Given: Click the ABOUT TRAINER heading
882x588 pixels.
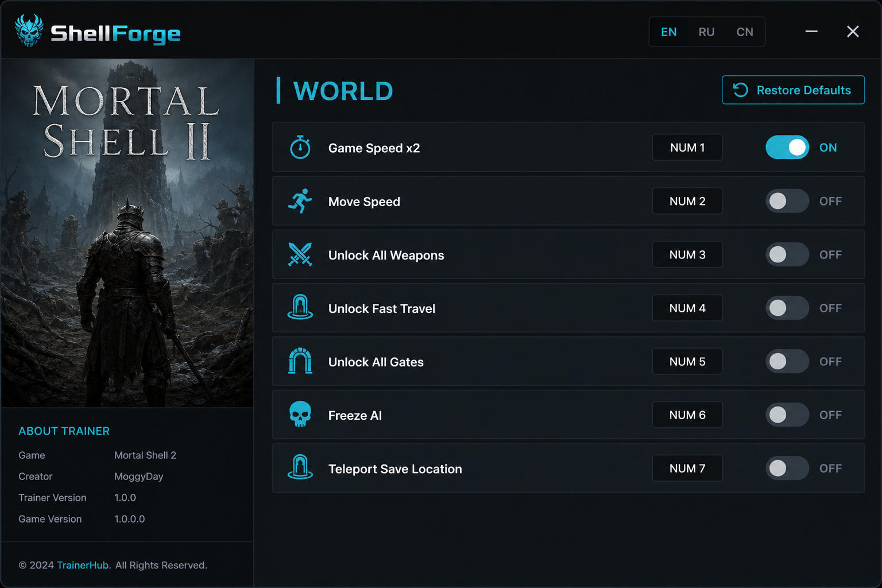Looking at the screenshot, I should click(64, 431).
